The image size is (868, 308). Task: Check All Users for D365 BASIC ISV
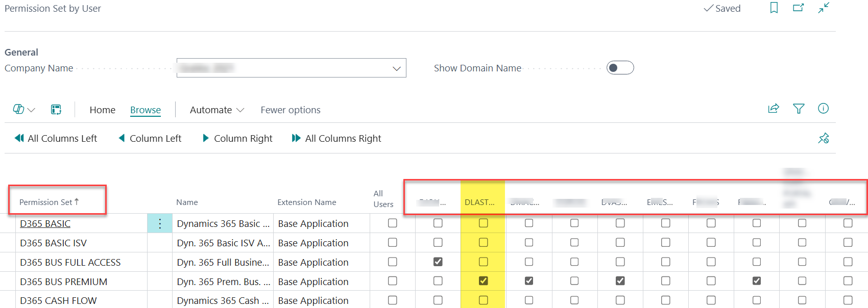click(392, 242)
